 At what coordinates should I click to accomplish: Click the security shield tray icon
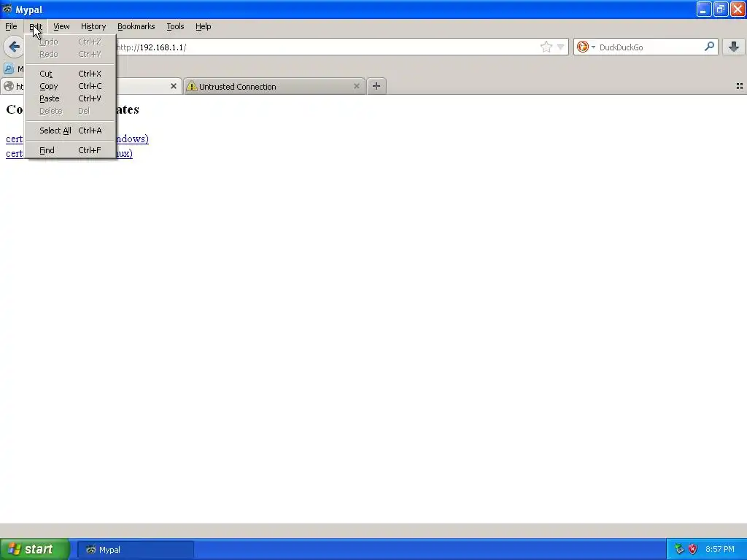(x=693, y=550)
